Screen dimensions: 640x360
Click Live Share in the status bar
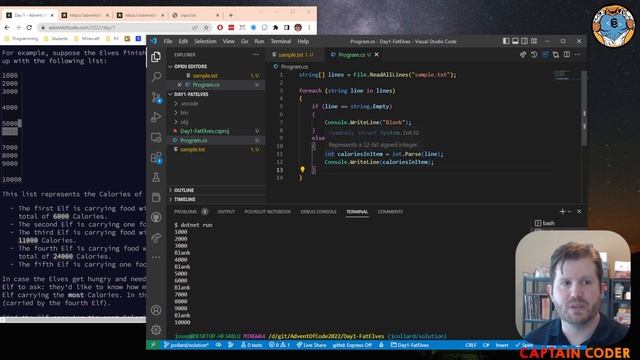click(x=311, y=345)
